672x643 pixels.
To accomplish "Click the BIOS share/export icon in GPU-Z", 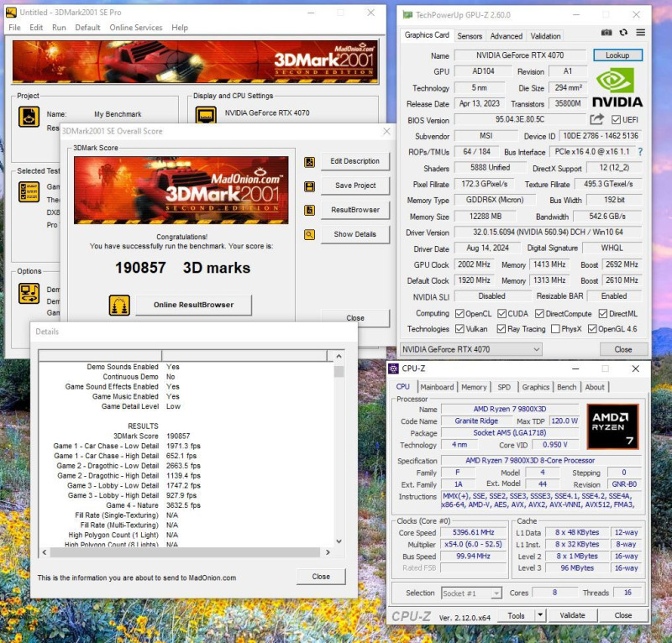I will [596, 119].
